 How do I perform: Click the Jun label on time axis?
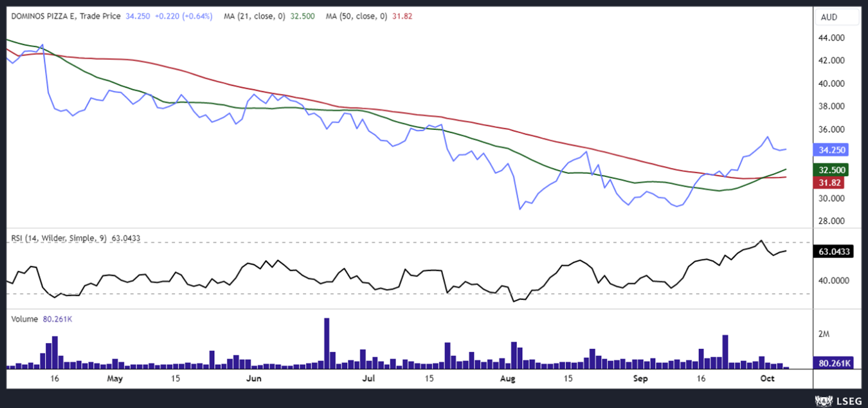click(254, 378)
